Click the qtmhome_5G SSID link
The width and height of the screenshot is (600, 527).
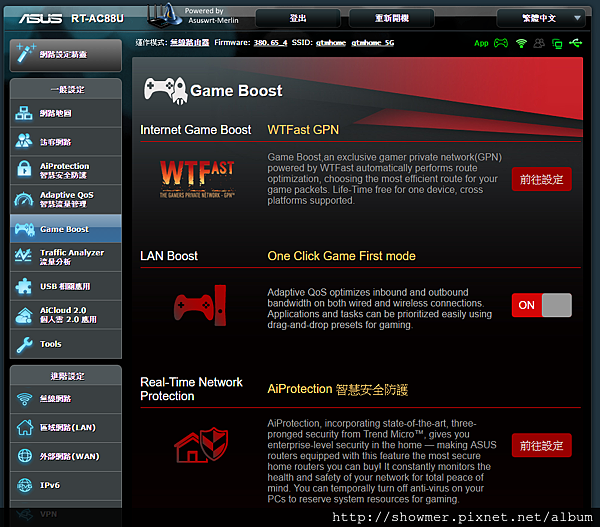point(373,42)
